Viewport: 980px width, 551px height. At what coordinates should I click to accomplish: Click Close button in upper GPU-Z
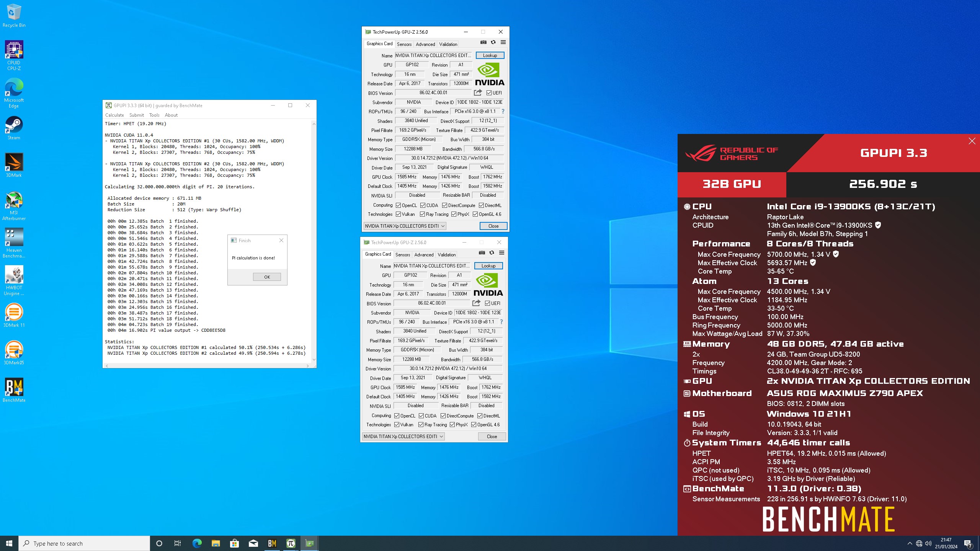[x=493, y=226]
